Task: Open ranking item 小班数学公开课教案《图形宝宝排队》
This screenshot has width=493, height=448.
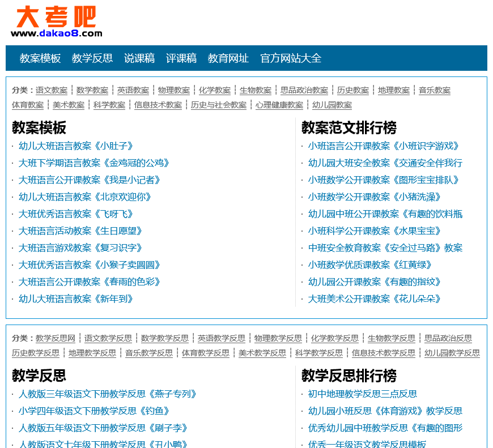Action: (384, 180)
